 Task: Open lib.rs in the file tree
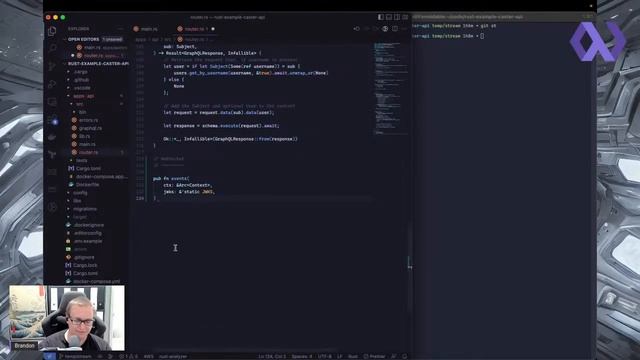coord(84,136)
